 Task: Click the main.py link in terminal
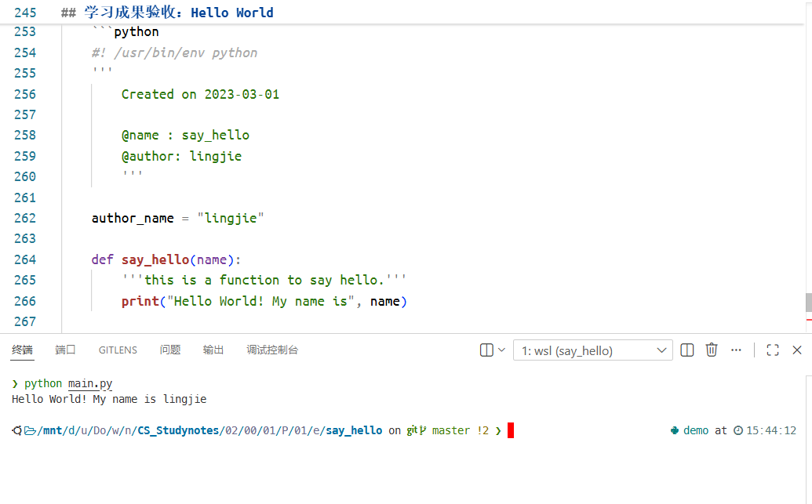90,383
